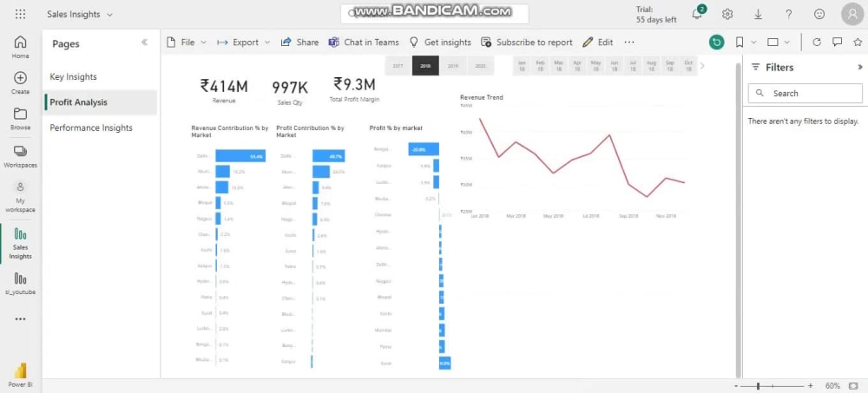Select the Aug 18 month slicer
This screenshot has height=393, width=868.
coord(652,66)
